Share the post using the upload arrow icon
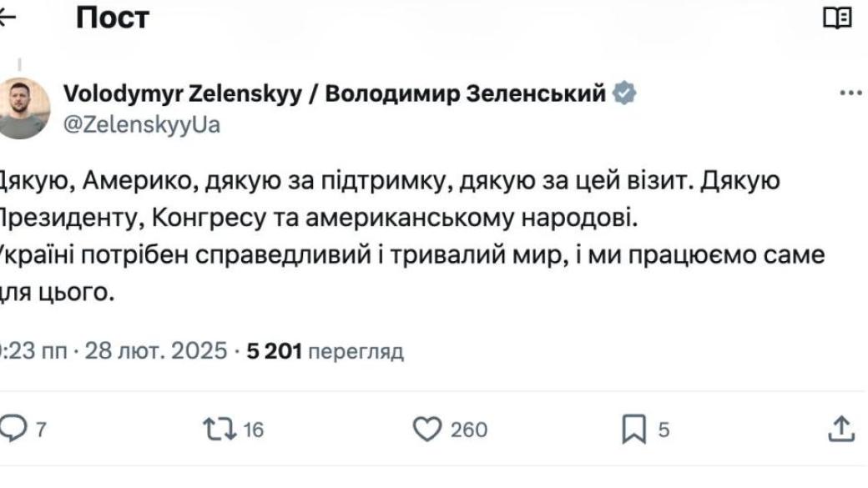Image resolution: width=868 pixels, height=488 pixels. pos(841,429)
